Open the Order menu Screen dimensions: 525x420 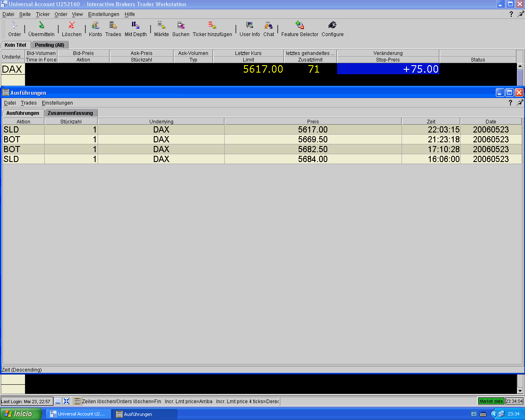[61, 14]
